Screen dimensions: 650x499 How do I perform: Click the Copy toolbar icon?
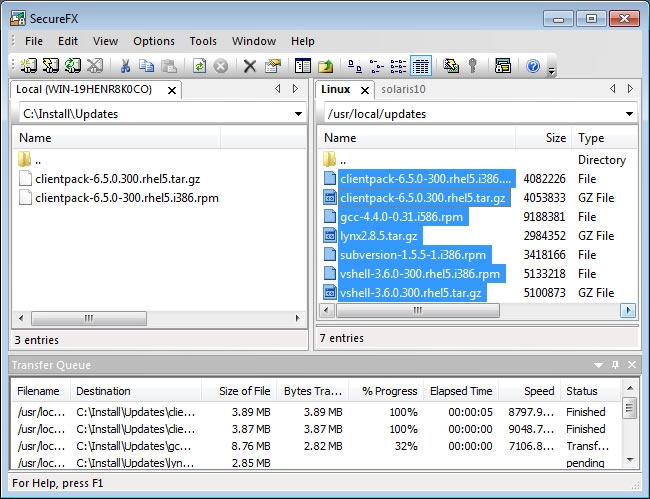click(x=146, y=65)
